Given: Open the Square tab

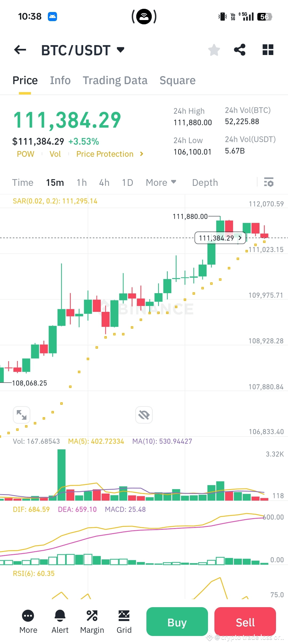Looking at the screenshot, I should pyautogui.click(x=178, y=80).
